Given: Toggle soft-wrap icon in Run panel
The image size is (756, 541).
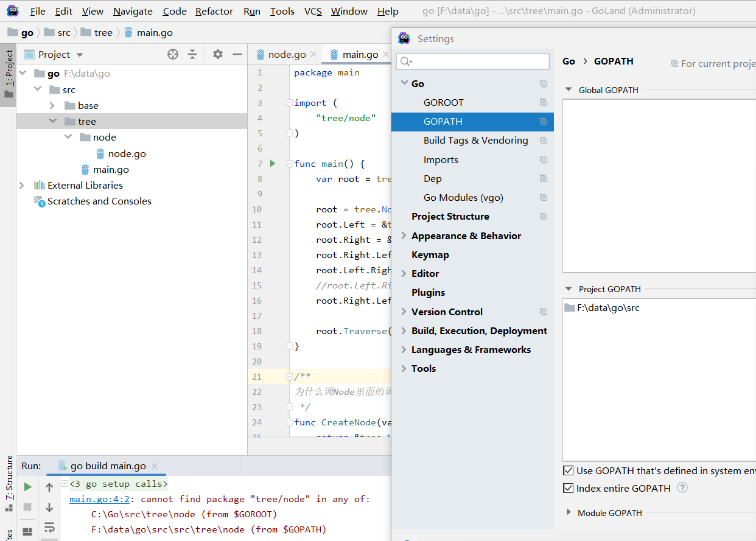Looking at the screenshot, I should 49,527.
